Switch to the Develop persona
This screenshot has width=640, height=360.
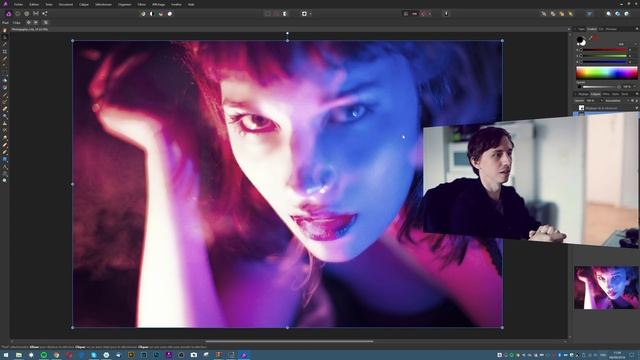point(27,13)
